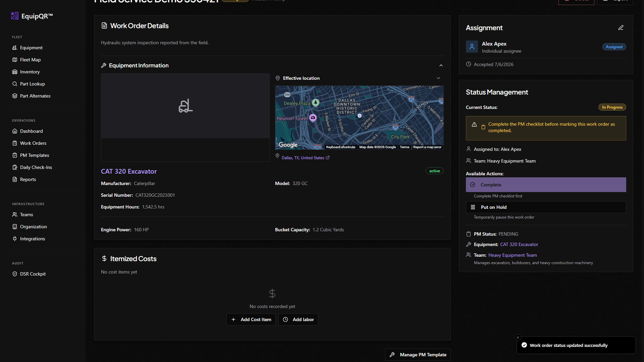Click the DSR Cockpit shield icon
This screenshot has width=644, height=362.
15,274
